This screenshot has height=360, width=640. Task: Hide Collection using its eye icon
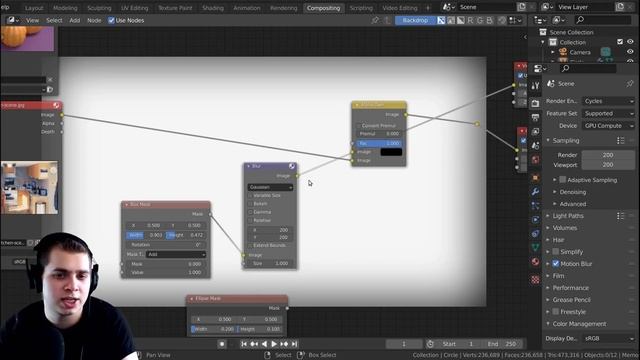(630, 42)
